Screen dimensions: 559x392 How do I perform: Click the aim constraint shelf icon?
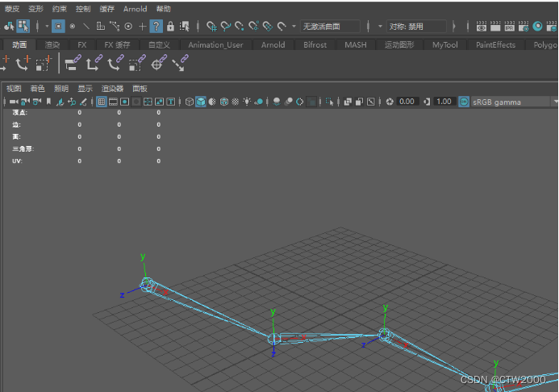tap(159, 64)
